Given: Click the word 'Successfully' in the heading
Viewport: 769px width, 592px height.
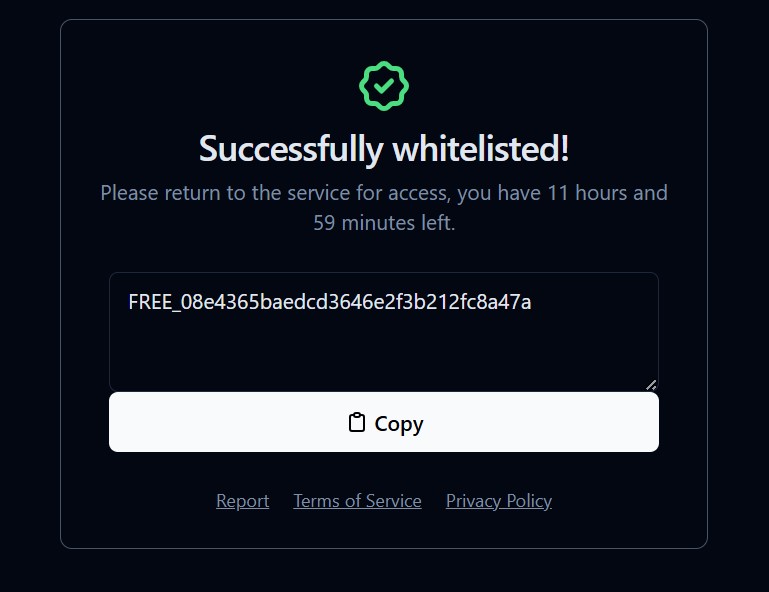Looking at the screenshot, I should (x=291, y=149).
